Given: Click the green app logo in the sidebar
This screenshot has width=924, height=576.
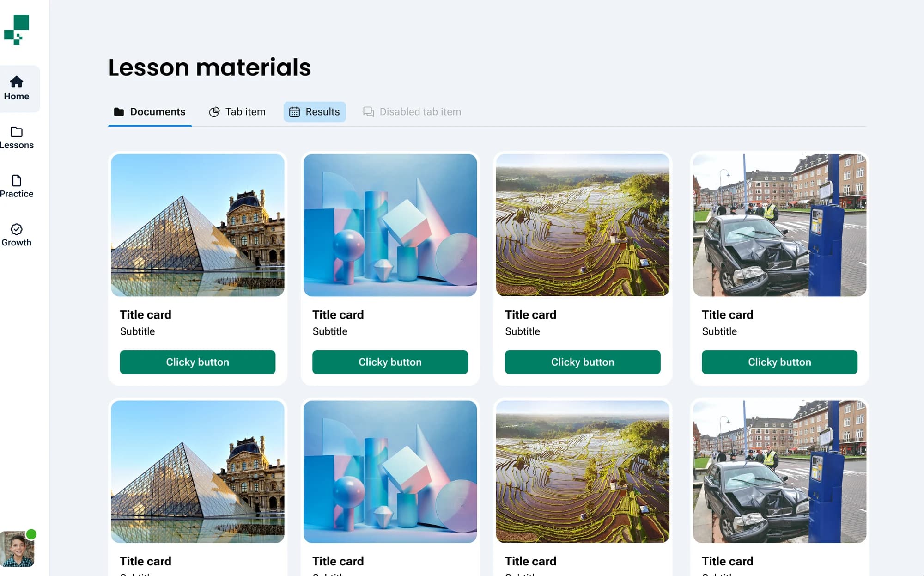Looking at the screenshot, I should coord(17,30).
